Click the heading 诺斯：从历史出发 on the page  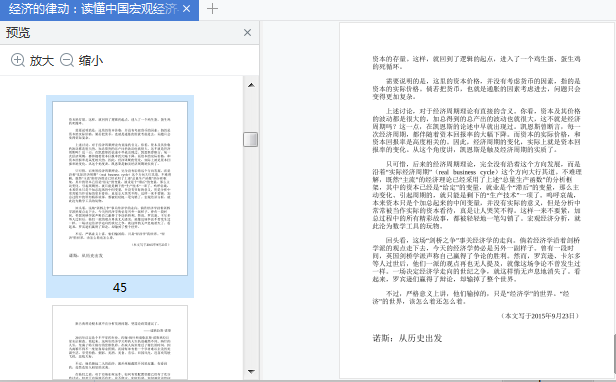click(x=407, y=338)
